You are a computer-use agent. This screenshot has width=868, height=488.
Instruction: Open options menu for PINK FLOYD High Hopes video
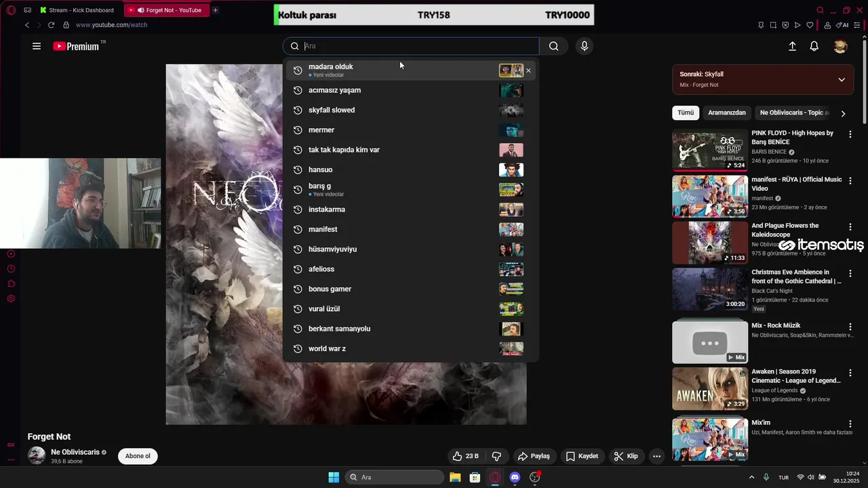(850, 134)
